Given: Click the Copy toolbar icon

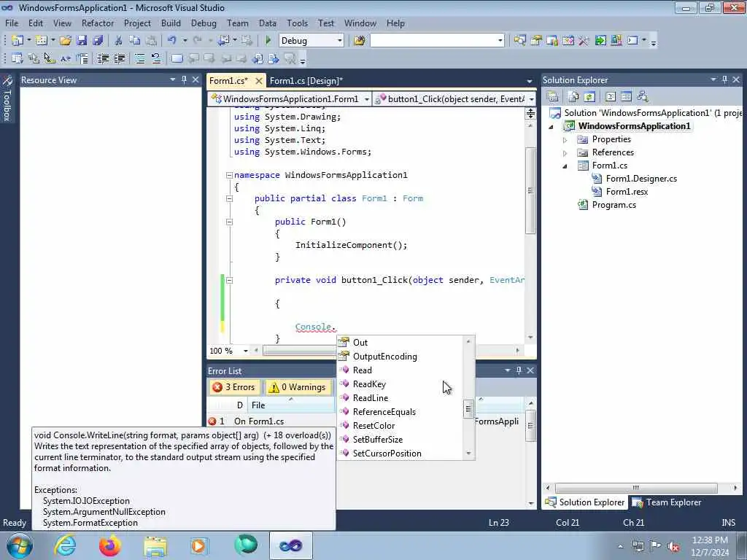Looking at the screenshot, I should click(135, 41).
